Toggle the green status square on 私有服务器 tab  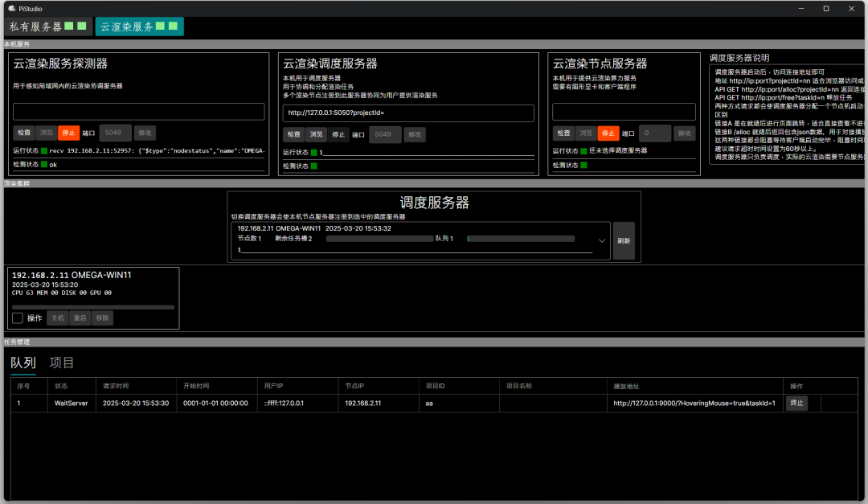point(68,26)
